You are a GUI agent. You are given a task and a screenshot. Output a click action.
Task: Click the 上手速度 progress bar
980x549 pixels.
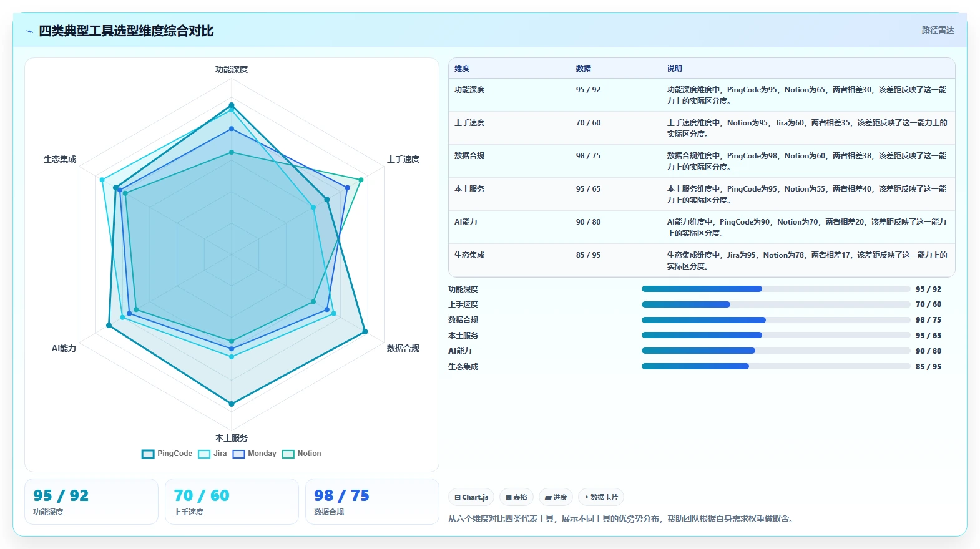pyautogui.click(x=776, y=304)
